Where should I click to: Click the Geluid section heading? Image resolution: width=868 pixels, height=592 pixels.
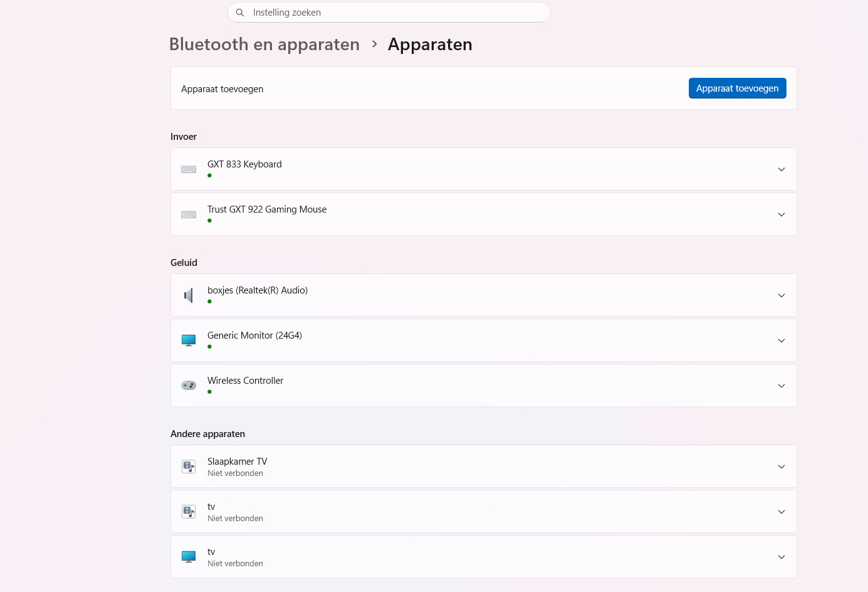point(184,263)
